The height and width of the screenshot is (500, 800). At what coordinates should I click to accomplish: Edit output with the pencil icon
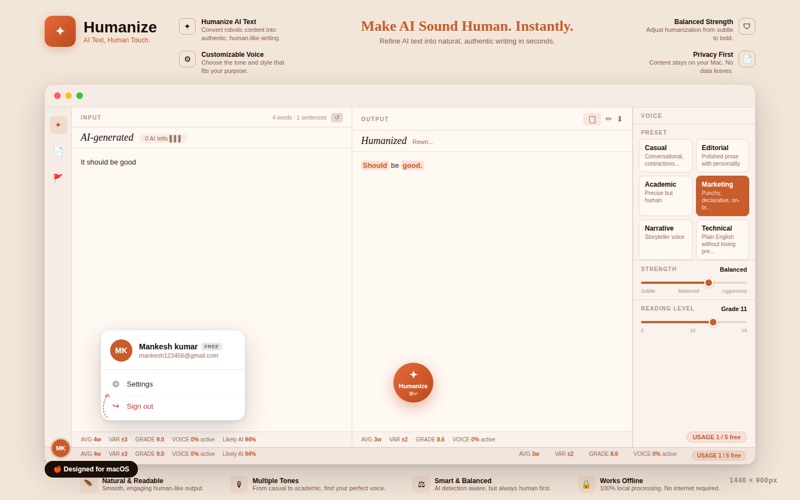tap(608, 119)
